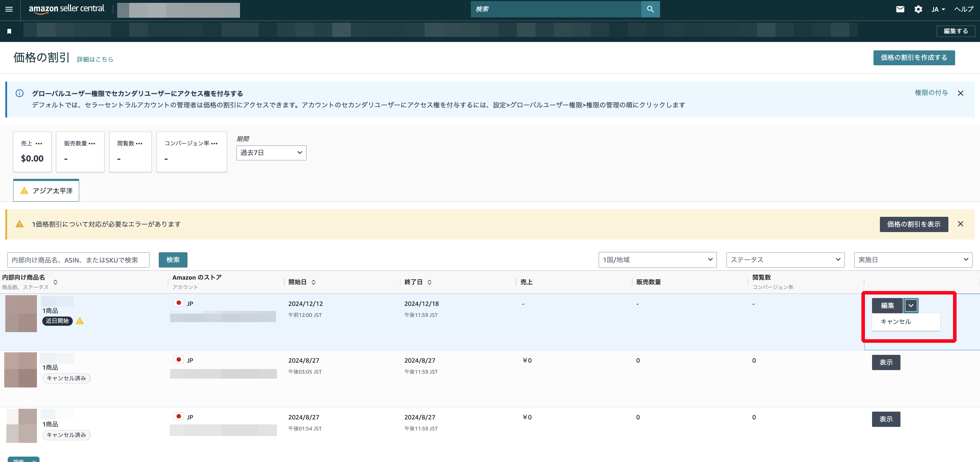This screenshot has width=980, height=462.
Task: Click the bookmark icon in favorites bar
Action: pyautogui.click(x=10, y=31)
